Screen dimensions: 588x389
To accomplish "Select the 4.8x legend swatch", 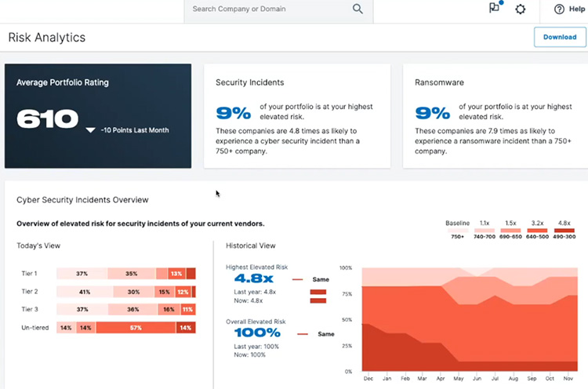I will pyautogui.click(x=564, y=230).
